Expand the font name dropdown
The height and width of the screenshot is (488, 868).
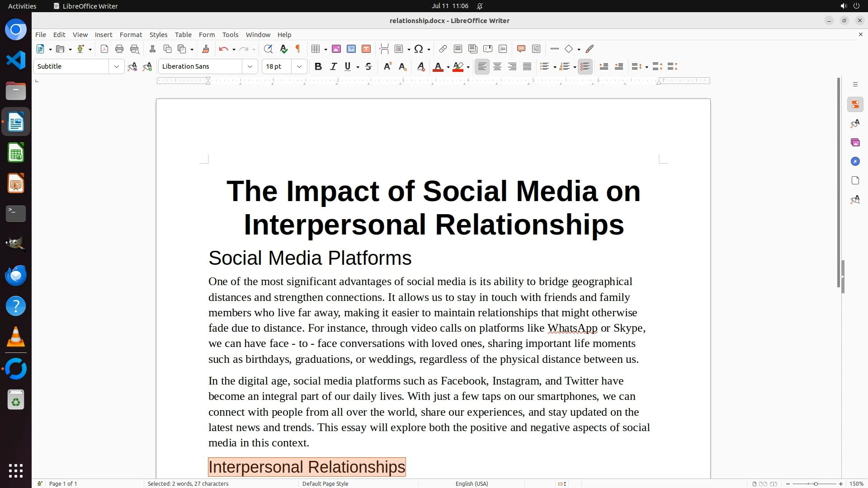(250, 66)
